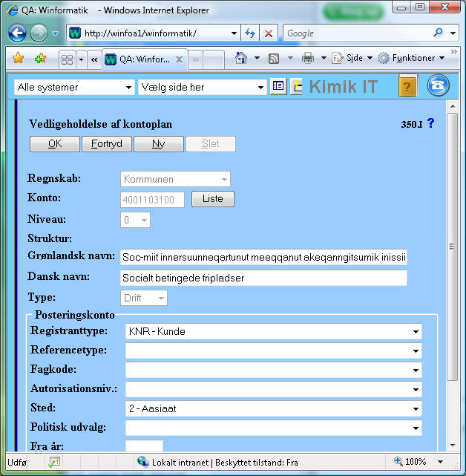The image size is (466, 476).
Task: Open the Vælg side her dropdown
Action: (x=203, y=88)
